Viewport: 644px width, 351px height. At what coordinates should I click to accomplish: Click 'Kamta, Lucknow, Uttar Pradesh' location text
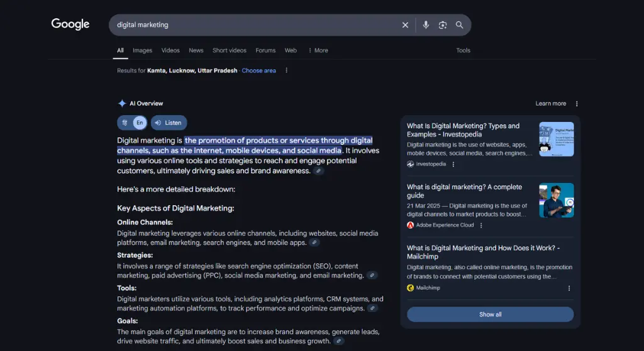[192, 70]
